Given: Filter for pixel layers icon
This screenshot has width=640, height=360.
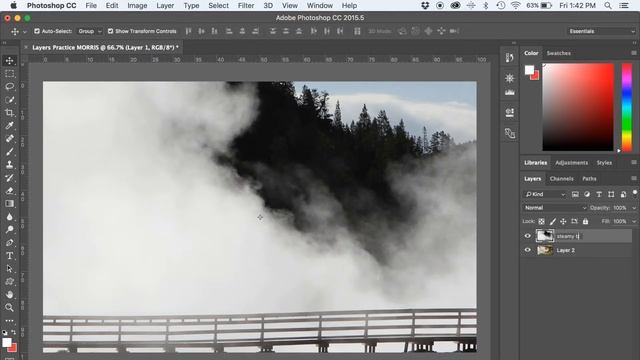Looking at the screenshot, I should coord(575,194).
